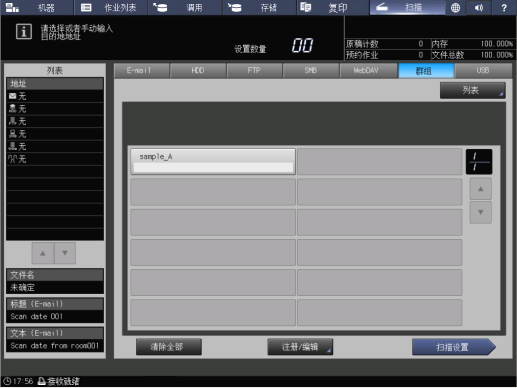Click the envelope icon in address list
The width and height of the screenshot is (517, 388).
(13, 96)
